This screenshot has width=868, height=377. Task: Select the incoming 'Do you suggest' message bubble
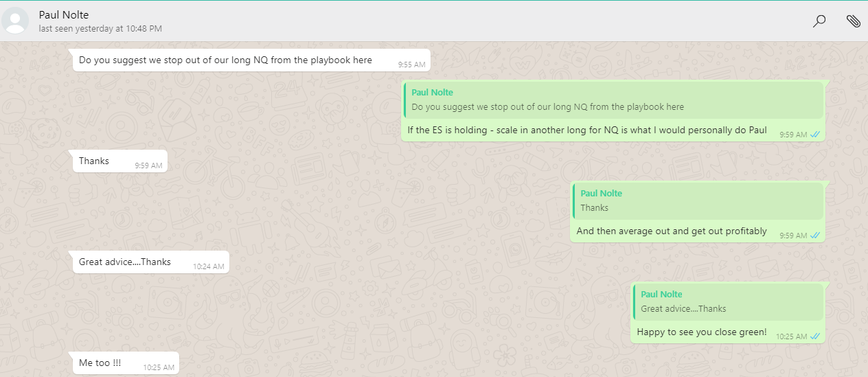(225, 60)
